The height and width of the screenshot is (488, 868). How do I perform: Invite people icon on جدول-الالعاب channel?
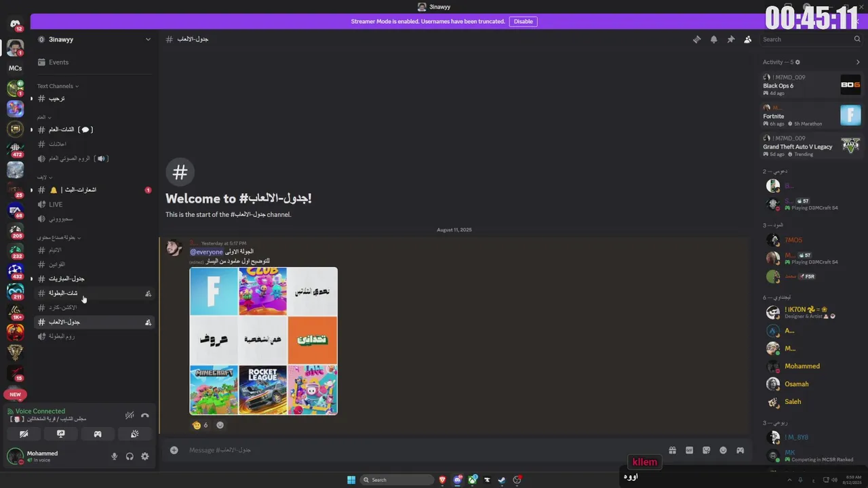coord(148,323)
